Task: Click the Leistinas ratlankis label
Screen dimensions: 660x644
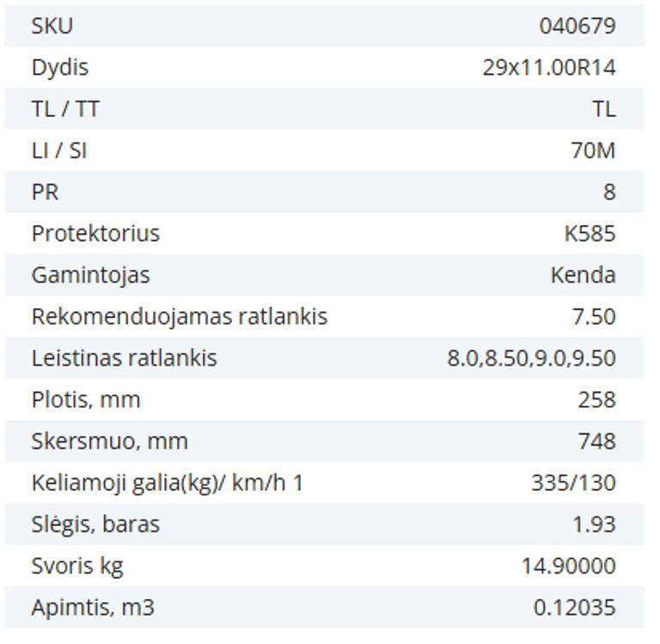Action: click(x=124, y=358)
